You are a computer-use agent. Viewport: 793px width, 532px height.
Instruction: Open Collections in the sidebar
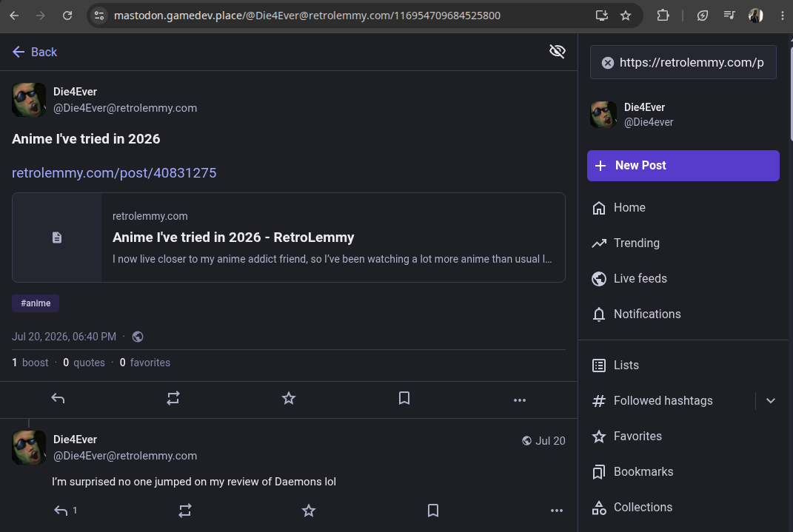click(632, 508)
